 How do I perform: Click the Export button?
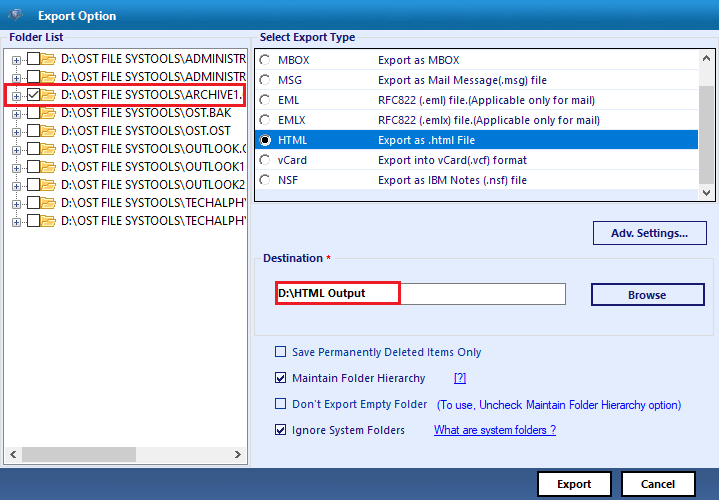tap(574, 484)
